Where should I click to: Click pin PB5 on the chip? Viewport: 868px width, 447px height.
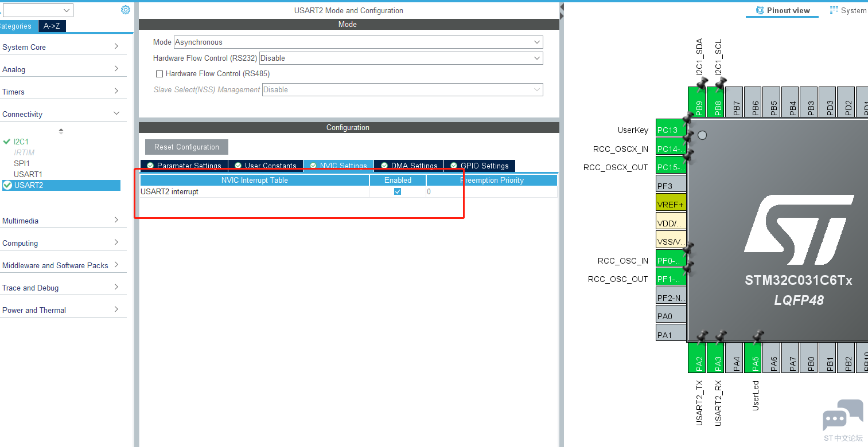pos(772,103)
